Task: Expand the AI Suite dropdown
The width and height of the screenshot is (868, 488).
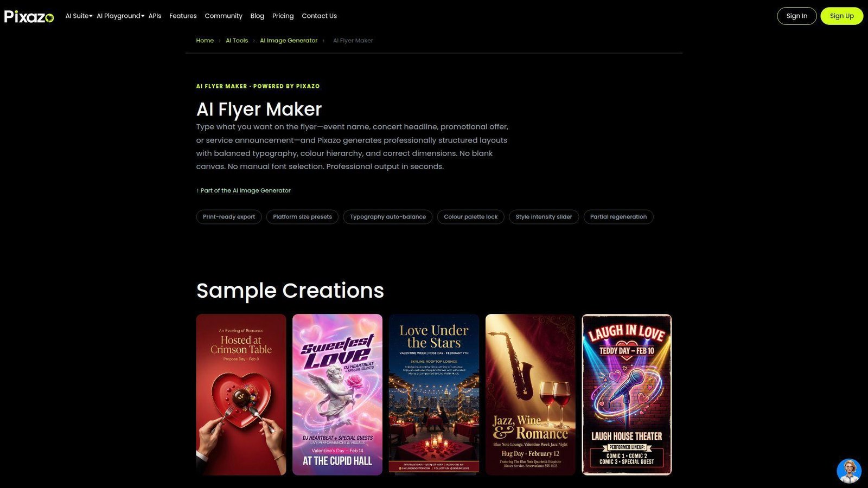Action: pyautogui.click(x=79, y=16)
